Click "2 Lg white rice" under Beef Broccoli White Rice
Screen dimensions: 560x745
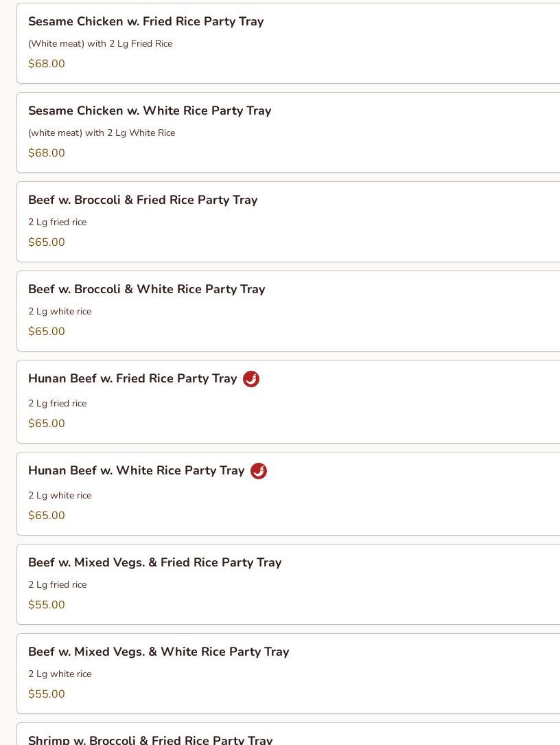coord(60,311)
